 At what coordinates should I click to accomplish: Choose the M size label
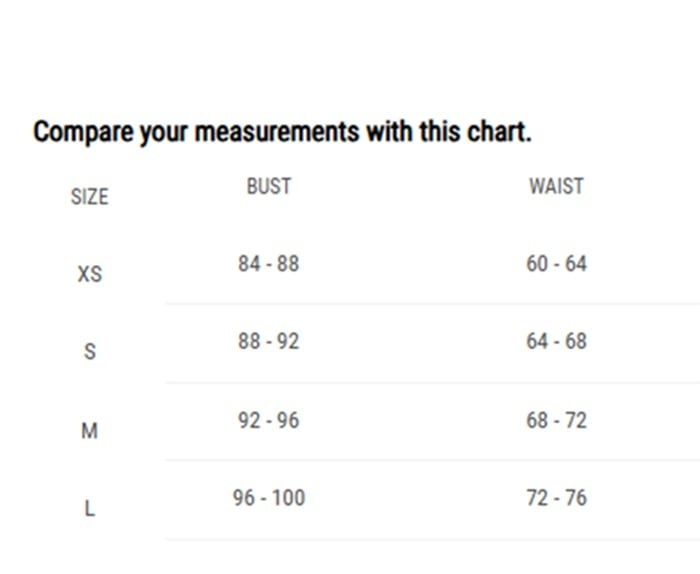coord(89,431)
